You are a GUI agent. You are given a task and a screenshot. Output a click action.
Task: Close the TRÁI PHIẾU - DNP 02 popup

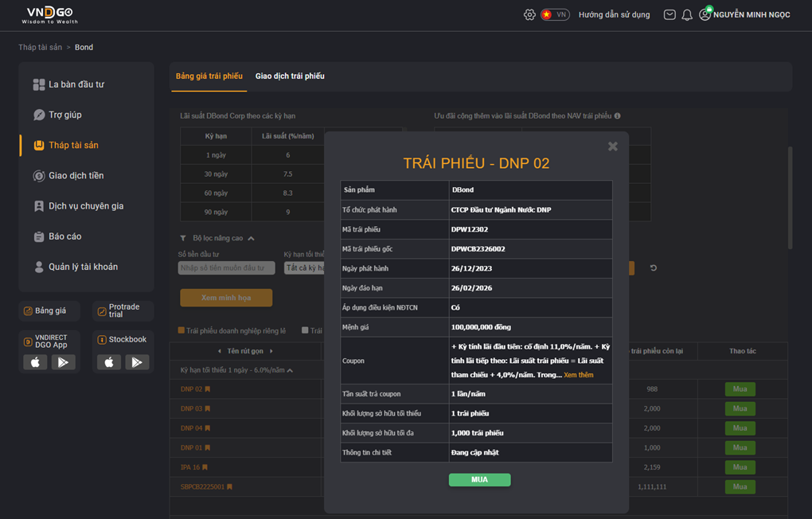pos(613,146)
